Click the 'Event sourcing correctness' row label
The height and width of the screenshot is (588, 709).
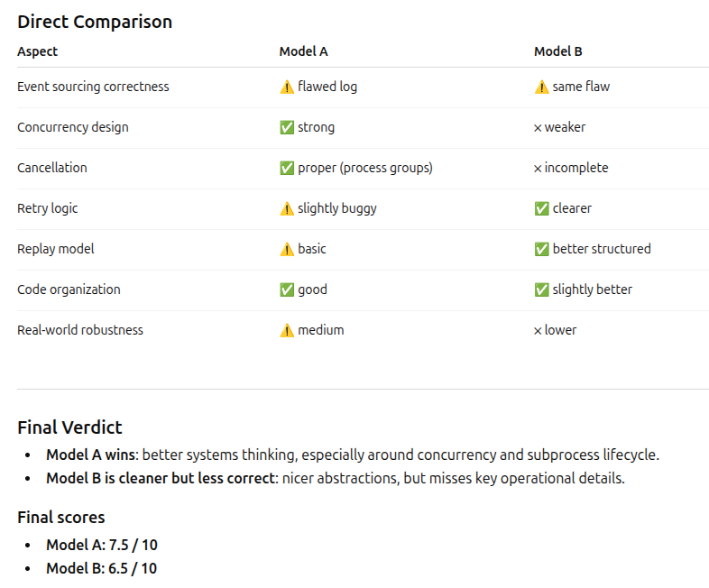click(93, 87)
